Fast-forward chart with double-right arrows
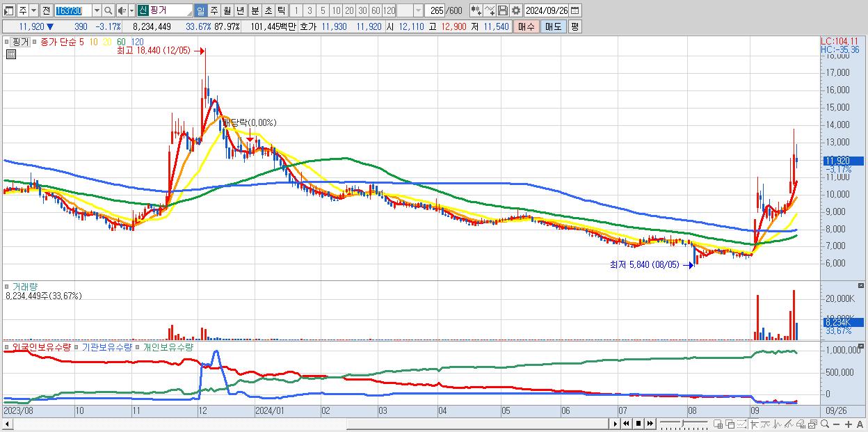The image size is (868, 432). 650,424
